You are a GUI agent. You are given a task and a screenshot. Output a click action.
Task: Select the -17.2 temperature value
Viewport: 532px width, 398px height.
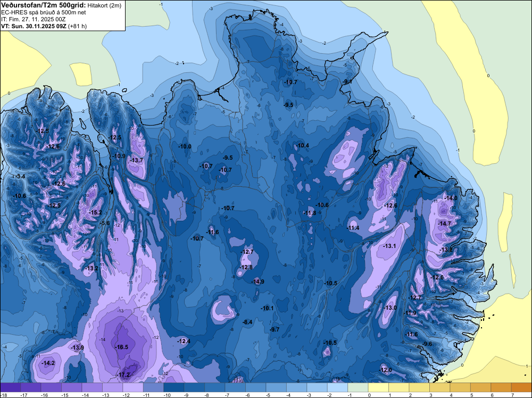(123, 375)
